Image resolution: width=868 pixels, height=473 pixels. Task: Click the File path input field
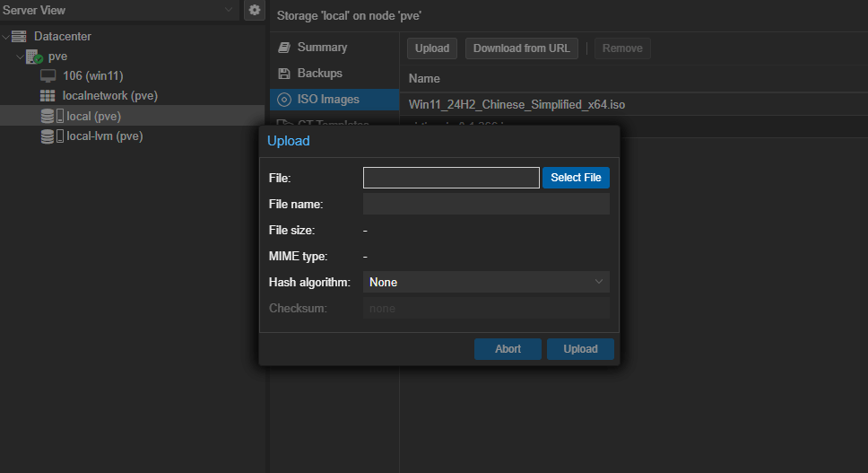[x=450, y=178]
